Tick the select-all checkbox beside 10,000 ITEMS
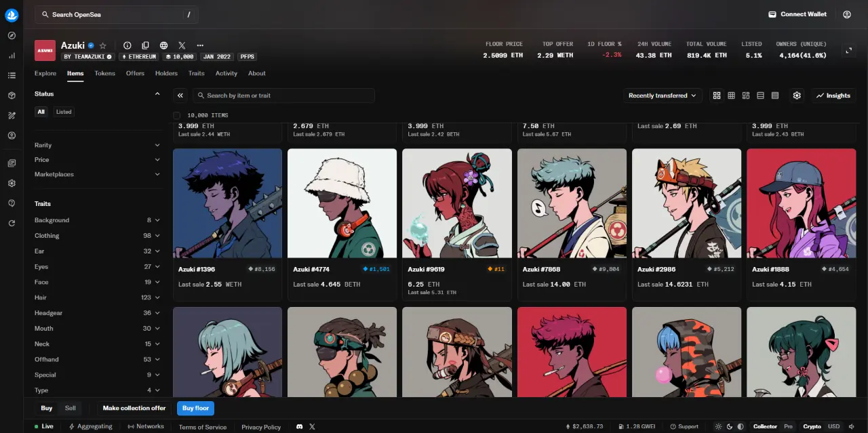 [x=177, y=116]
